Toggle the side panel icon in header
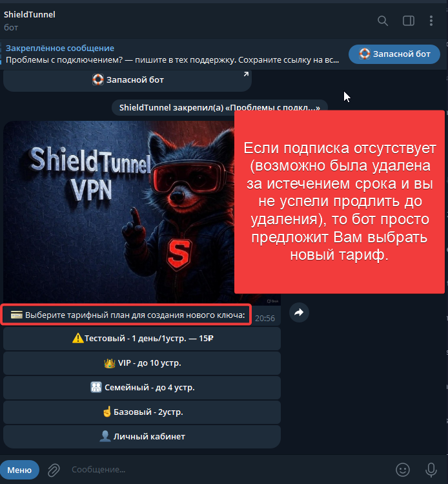Screen dimensions: 448x484 click(x=408, y=21)
